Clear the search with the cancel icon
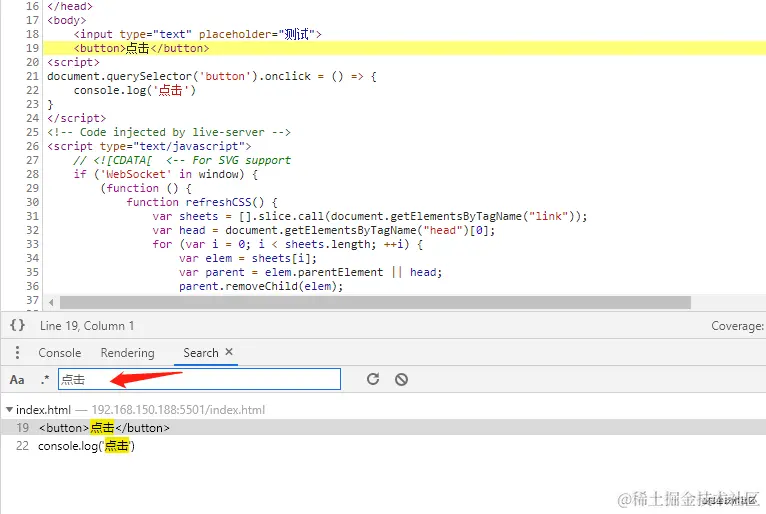Viewport: 766px width, 514px height. pos(402,379)
